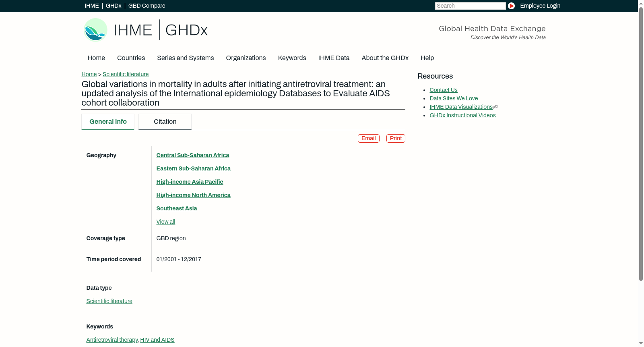Click the IHME leaf logo
This screenshot has height=347, width=644.
tap(95, 30)
